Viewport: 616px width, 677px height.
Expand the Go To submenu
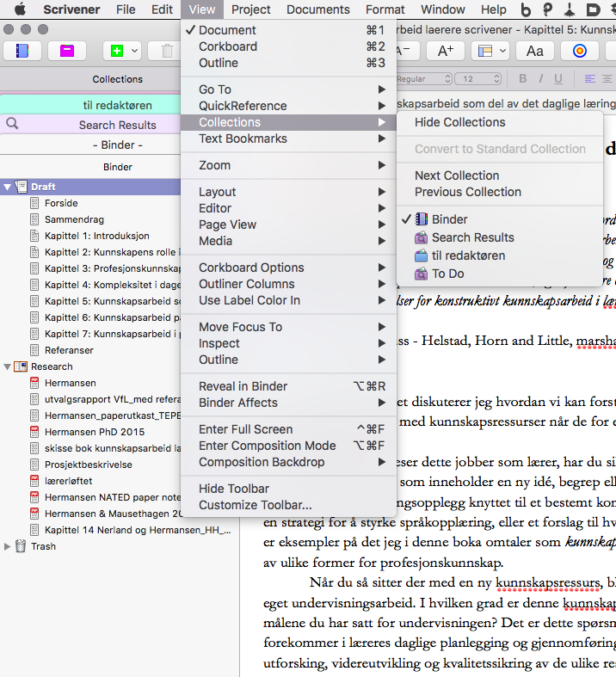(x=288, y=89)
